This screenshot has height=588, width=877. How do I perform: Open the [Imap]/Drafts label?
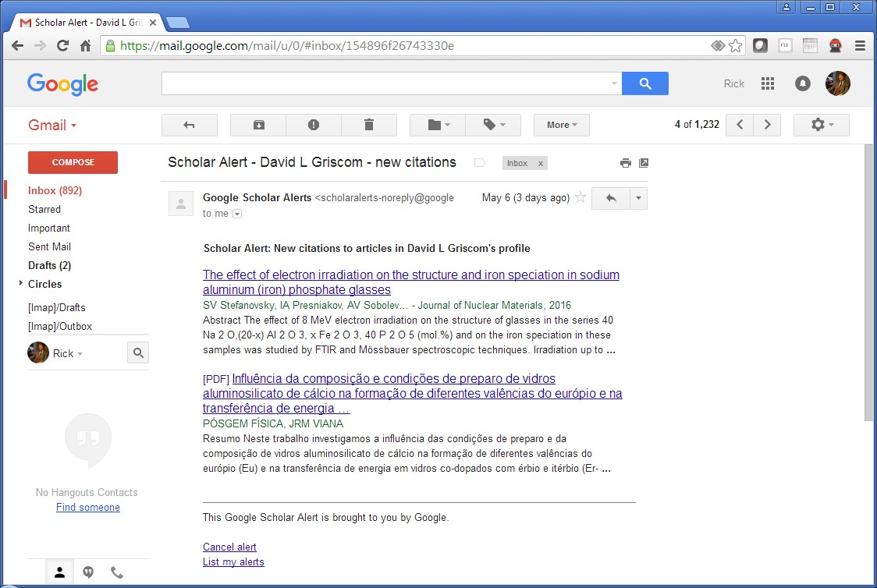click(x=56, y=307)
